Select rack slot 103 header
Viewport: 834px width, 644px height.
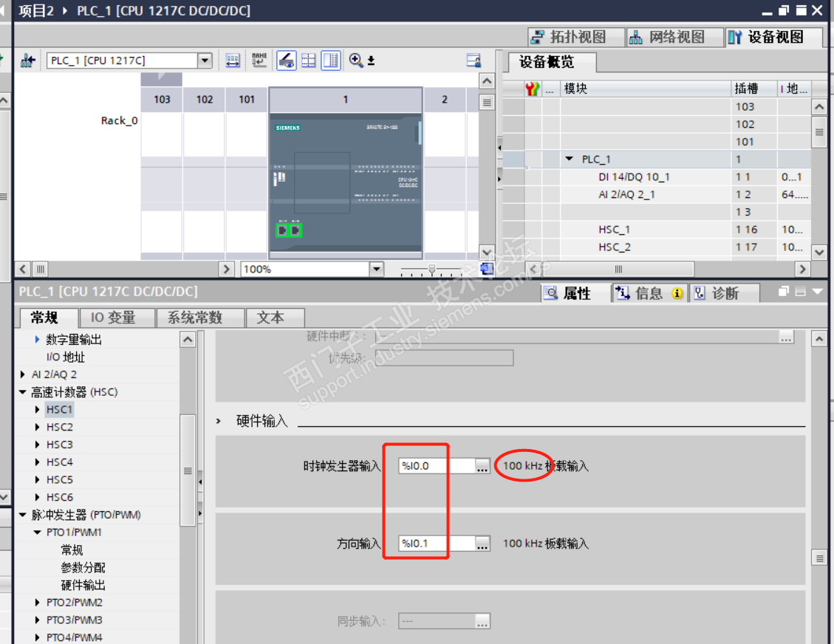(x=162, y=100)
